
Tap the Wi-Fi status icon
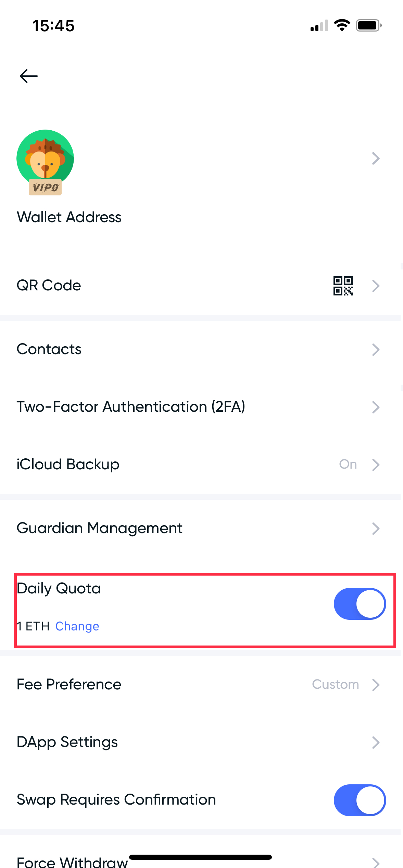point(342,25)
